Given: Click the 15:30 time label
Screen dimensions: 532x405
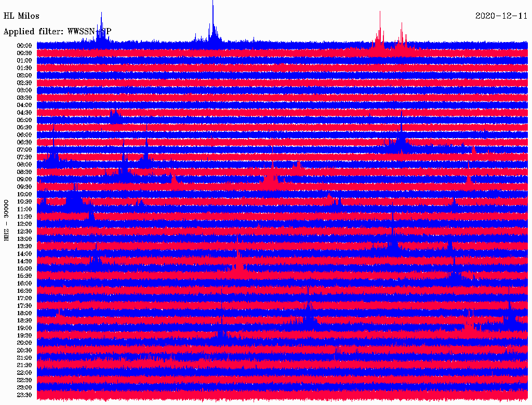Looking at the screenshot, I should pyautogui.click(x=24, y=276).
